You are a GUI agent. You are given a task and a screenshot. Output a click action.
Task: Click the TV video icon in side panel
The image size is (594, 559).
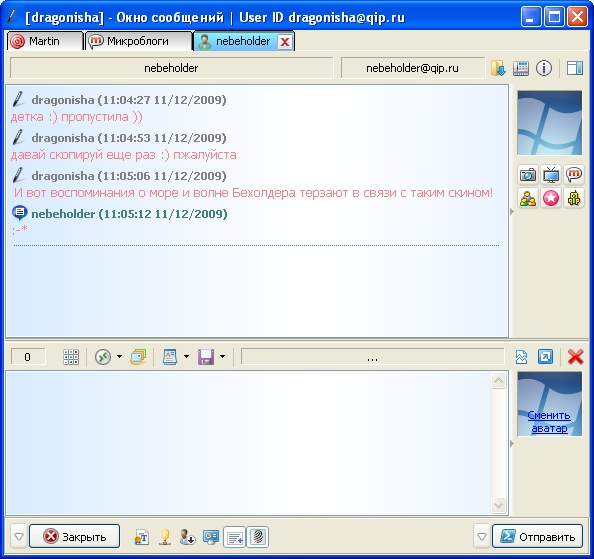coord(551,175)
